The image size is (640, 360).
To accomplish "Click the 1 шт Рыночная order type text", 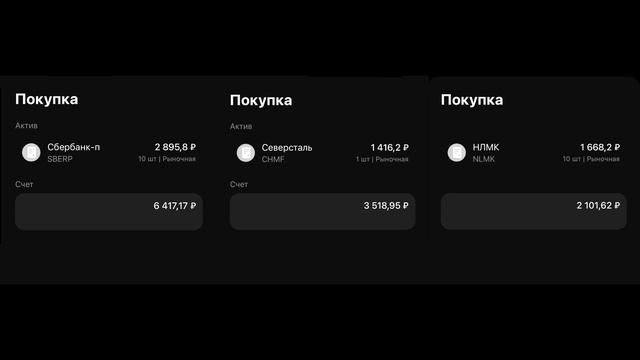I will pos(382,159).
